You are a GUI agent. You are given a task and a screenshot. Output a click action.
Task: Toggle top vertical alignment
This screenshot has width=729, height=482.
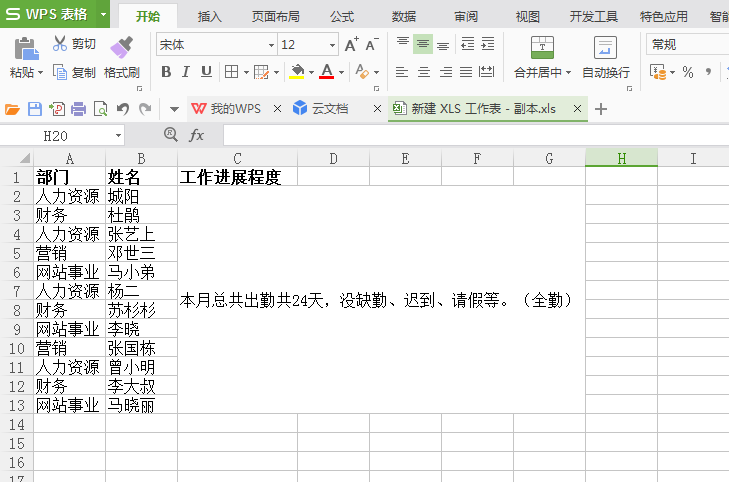click(x=403, y=44)
